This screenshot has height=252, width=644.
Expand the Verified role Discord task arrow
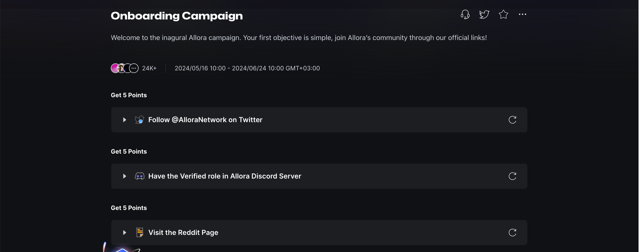coord(124,176)
